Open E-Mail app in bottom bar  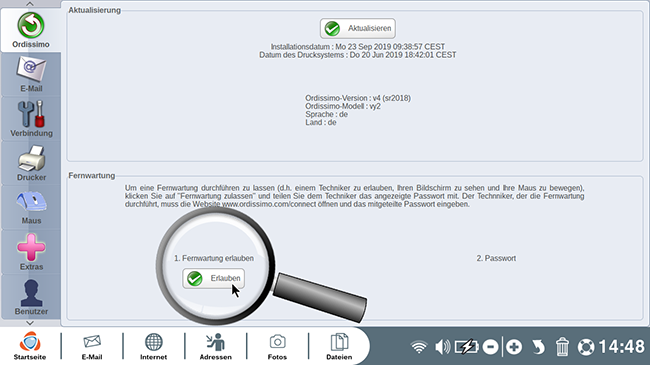tap(92, 346)
